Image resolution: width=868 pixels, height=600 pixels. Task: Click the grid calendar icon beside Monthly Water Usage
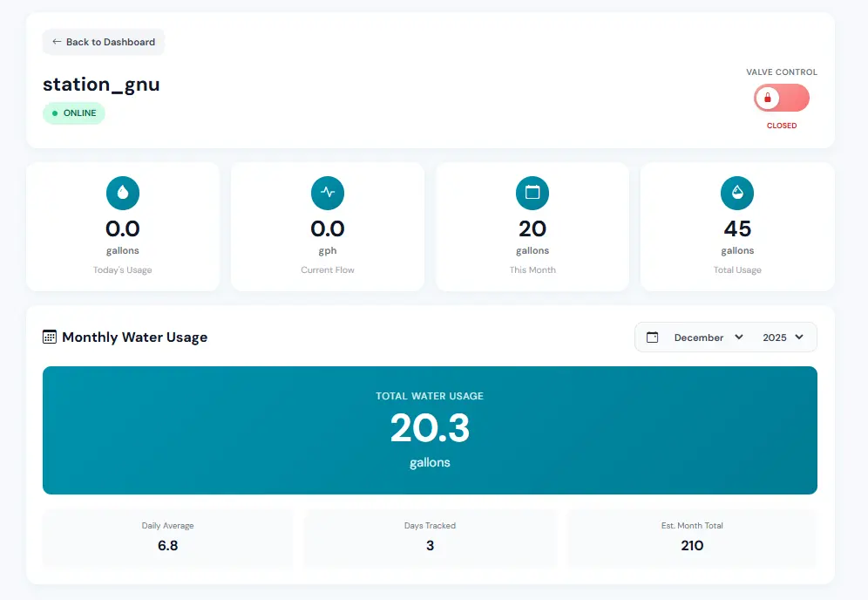49,337
